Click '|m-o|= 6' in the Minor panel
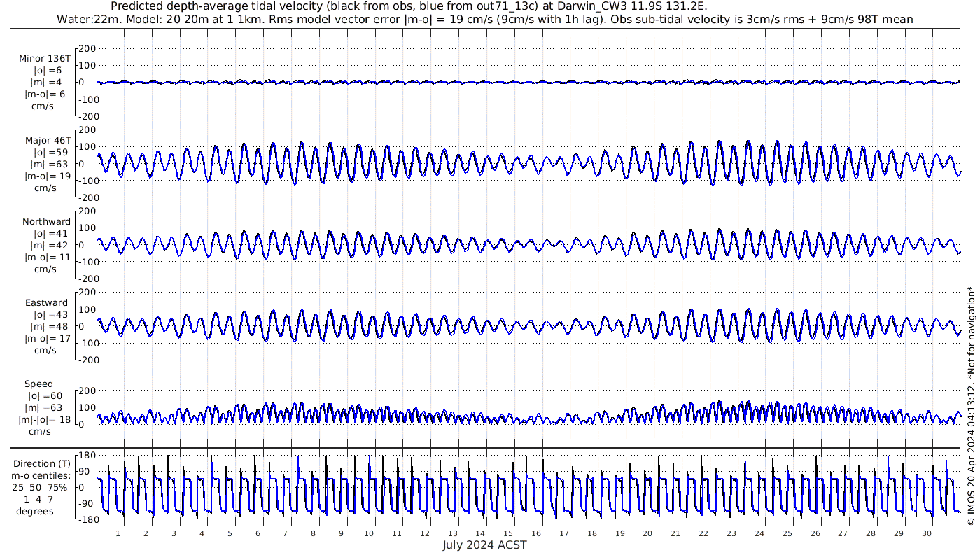The width and height of the screenshot is (980, 560). pos(45,94)
